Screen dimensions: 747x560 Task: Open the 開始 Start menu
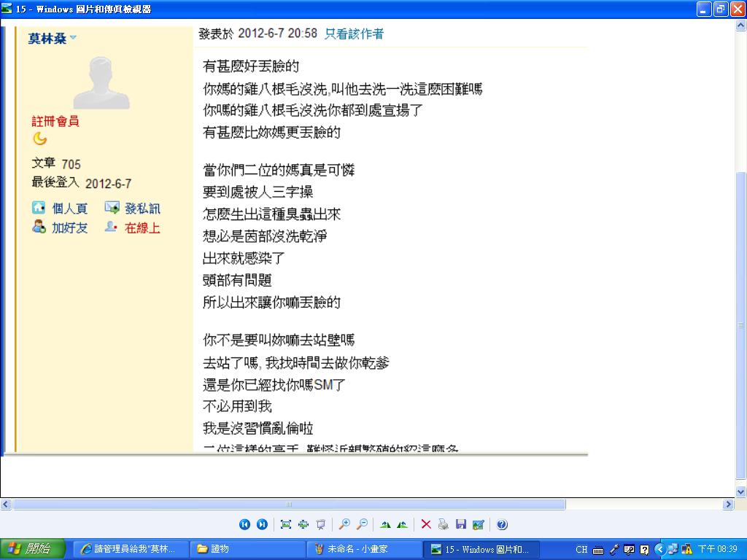click(x=33, y=549)
